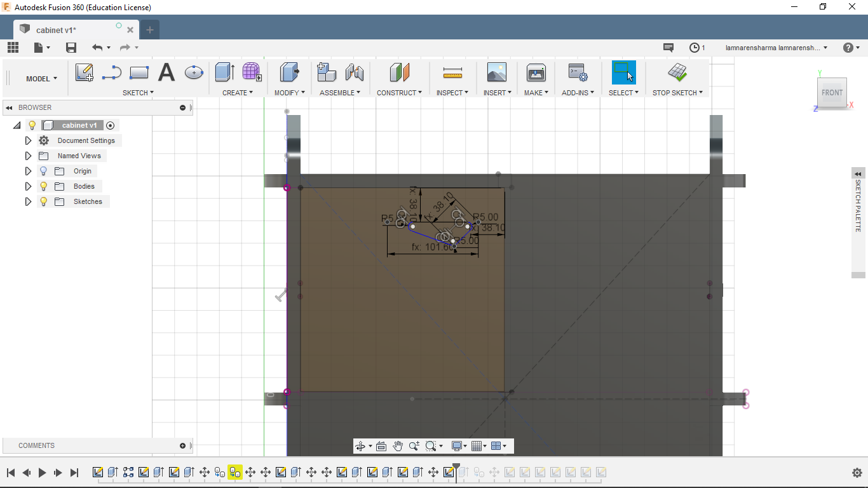Image resolution: width=868 pixels, height=488 pixels.
Task: Select the Text tool
Action: click(x=166, y=72)
